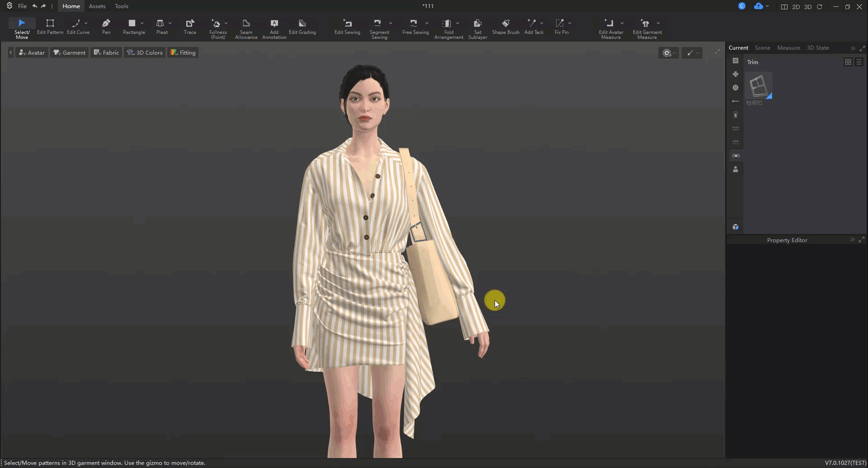Switch to the Scene tab
The image size is (868, 468).
[762, 48]
